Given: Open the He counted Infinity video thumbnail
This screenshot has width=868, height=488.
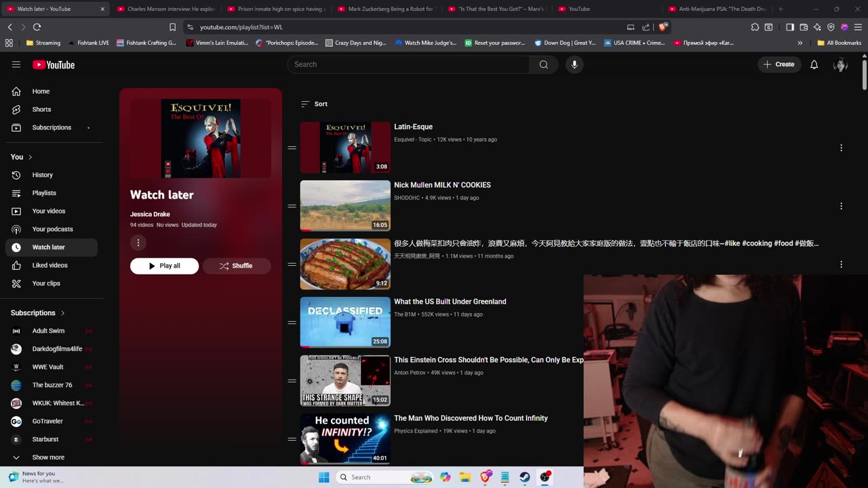Looking at the screenshot, I should [345, 439].
